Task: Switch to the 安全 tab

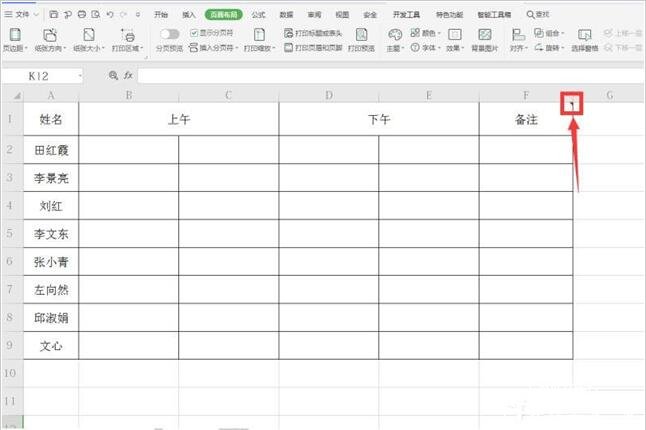Action: [x=370, y=14]
